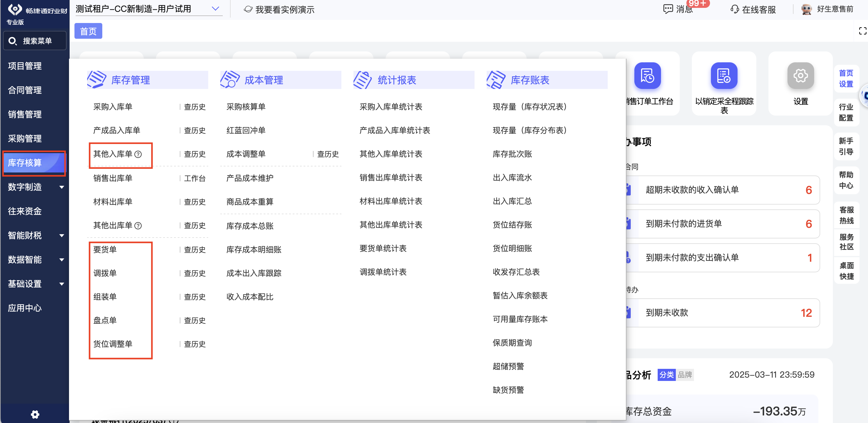Click 查历史 next to 货位调整单
This screenshot has width=868, height=423.
pyautogui.click(x=195, y=344)
